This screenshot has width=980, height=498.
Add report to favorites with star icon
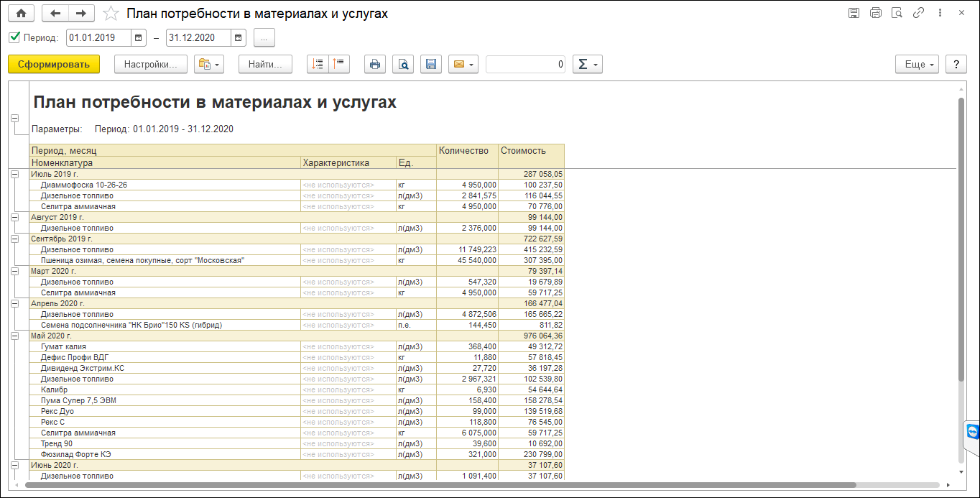[x=111, y=13]
